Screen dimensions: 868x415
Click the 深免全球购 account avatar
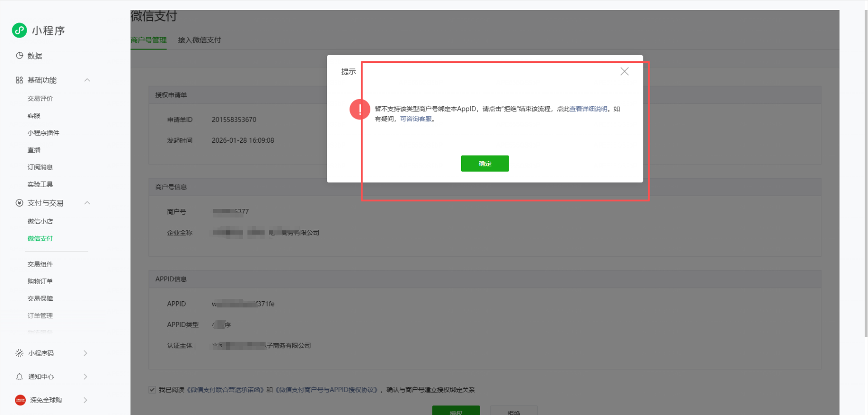[x=20, y=400]
